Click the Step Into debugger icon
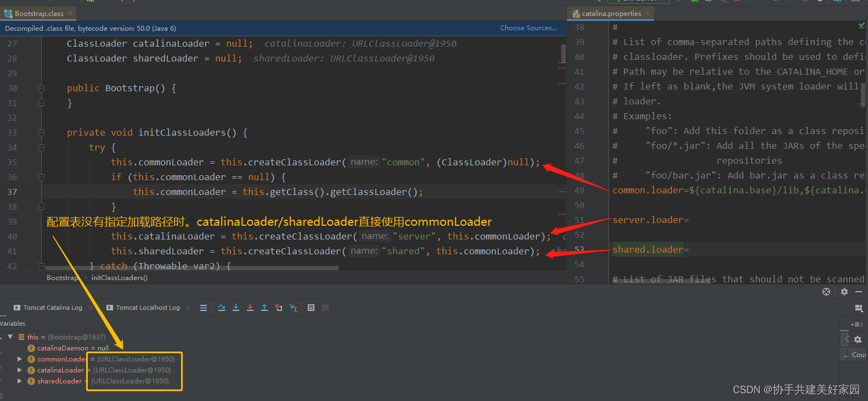868x401 pixels. 236,308
